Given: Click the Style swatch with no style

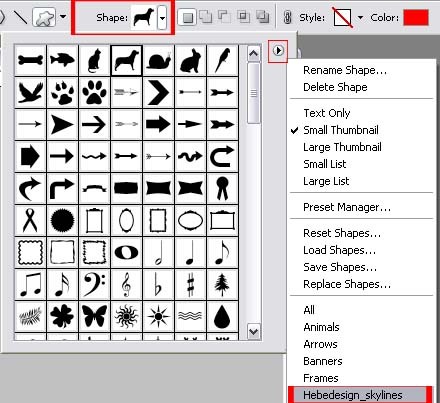Looking at the screenshot, I should (343, 17).
